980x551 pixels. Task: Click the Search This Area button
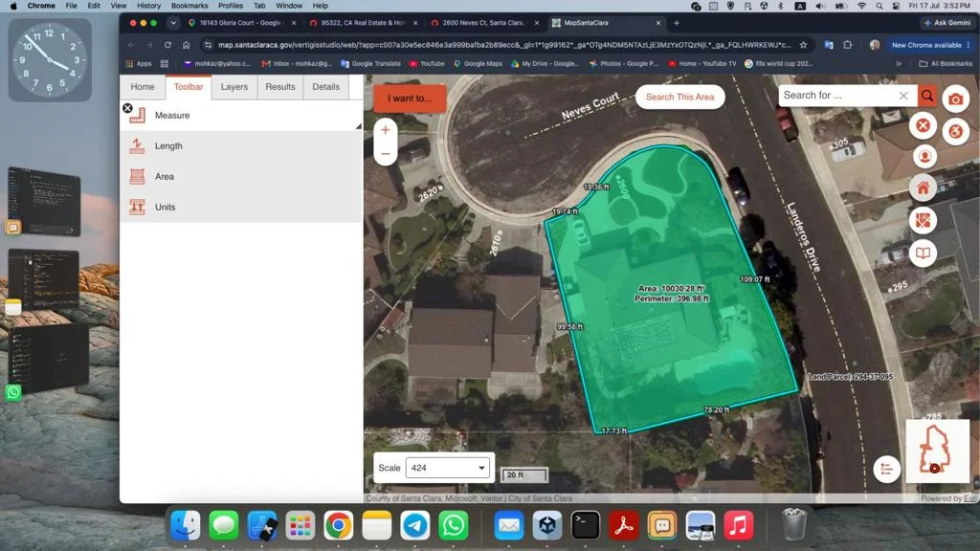tap(680, 97)
